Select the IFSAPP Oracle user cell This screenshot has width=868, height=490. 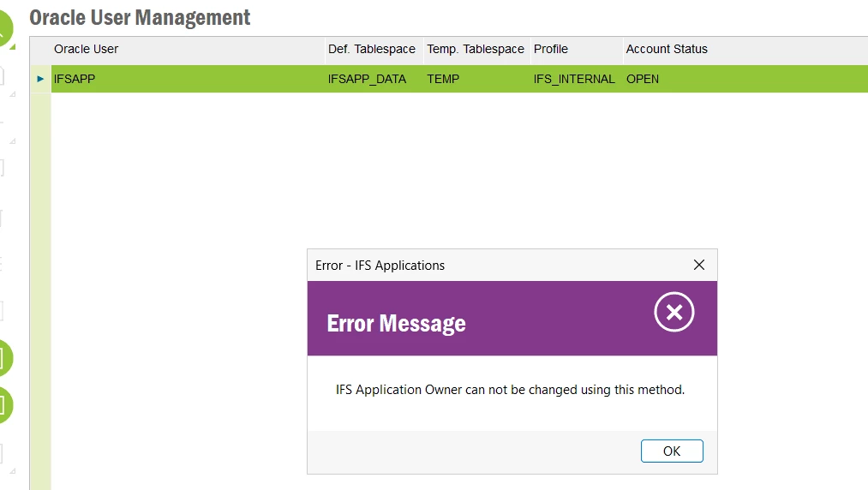point(188,79)
